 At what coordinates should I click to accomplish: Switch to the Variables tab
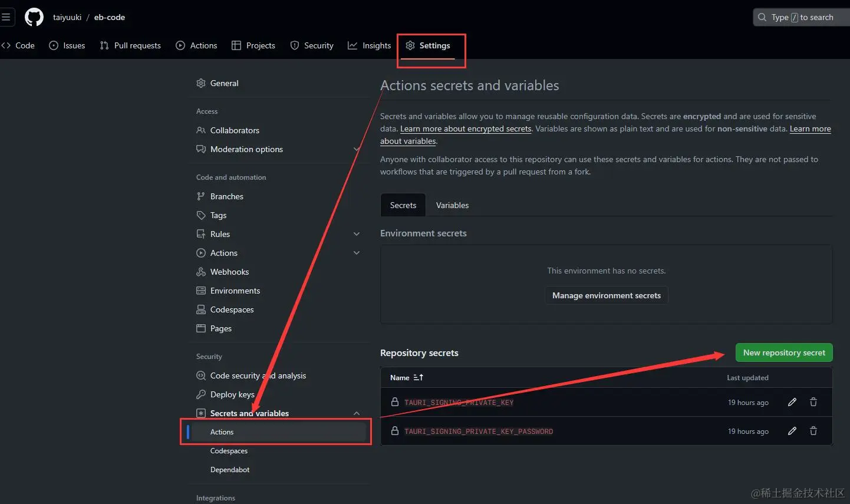pos(453,205)
